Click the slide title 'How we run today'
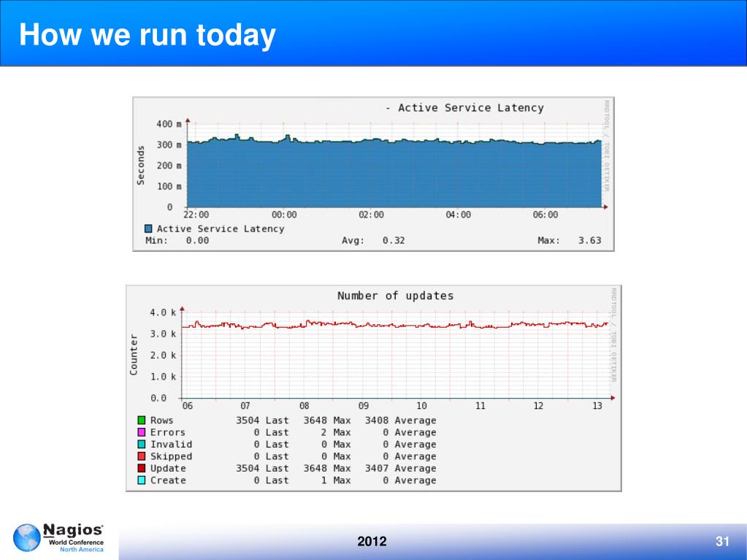Image resolution: width=747 pixels, height=560 pixels. (x=148, y=35)
